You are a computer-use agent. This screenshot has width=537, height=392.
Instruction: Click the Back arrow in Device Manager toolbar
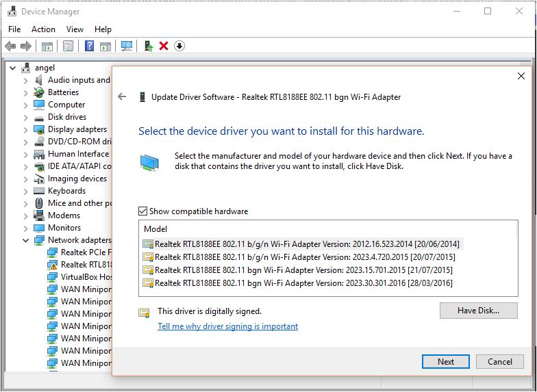(x=10, y=46)
